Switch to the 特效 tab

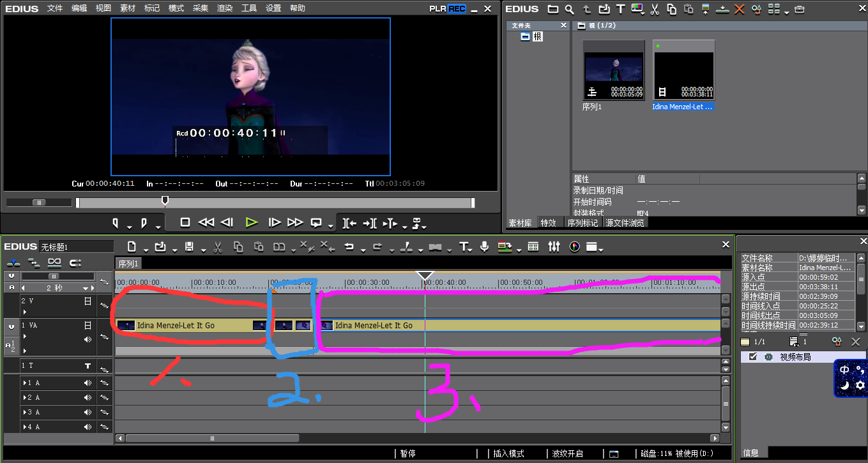[548, 223]
